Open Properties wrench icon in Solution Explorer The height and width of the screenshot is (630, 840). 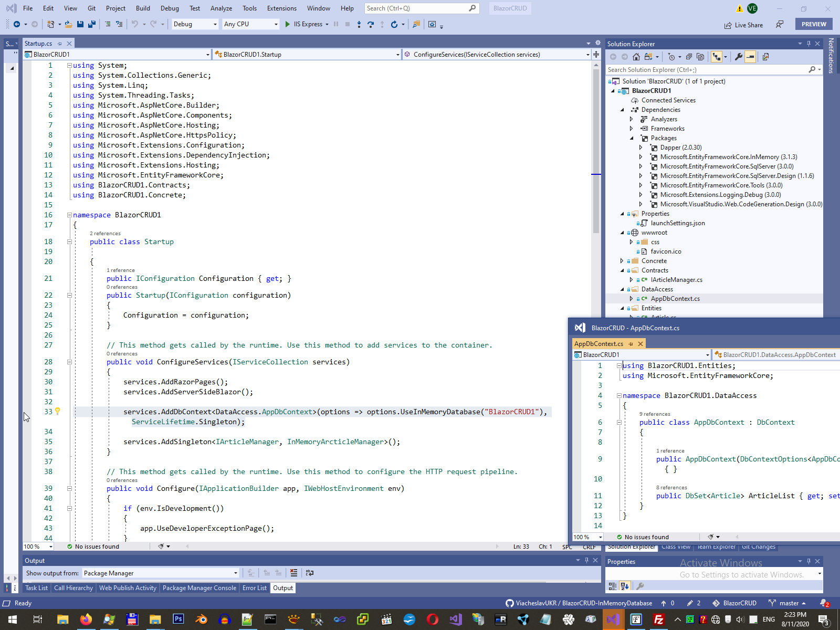tap(739, 57)
